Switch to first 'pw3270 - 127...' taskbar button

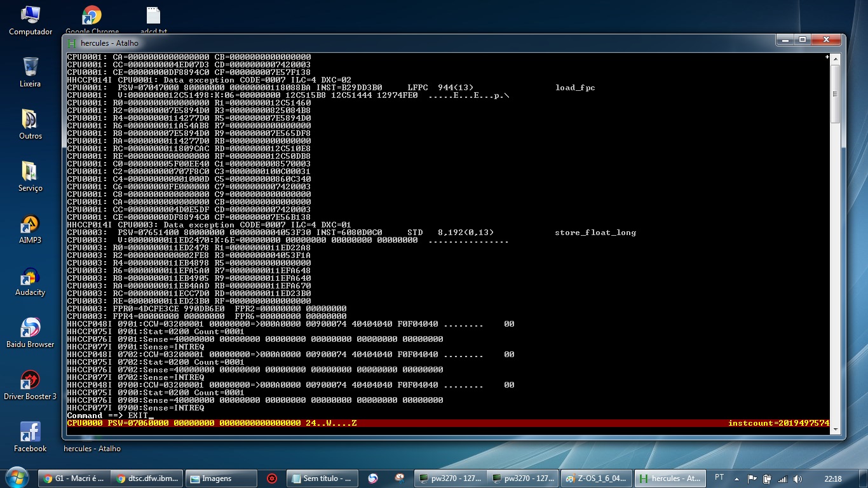[x=451, y=478]
